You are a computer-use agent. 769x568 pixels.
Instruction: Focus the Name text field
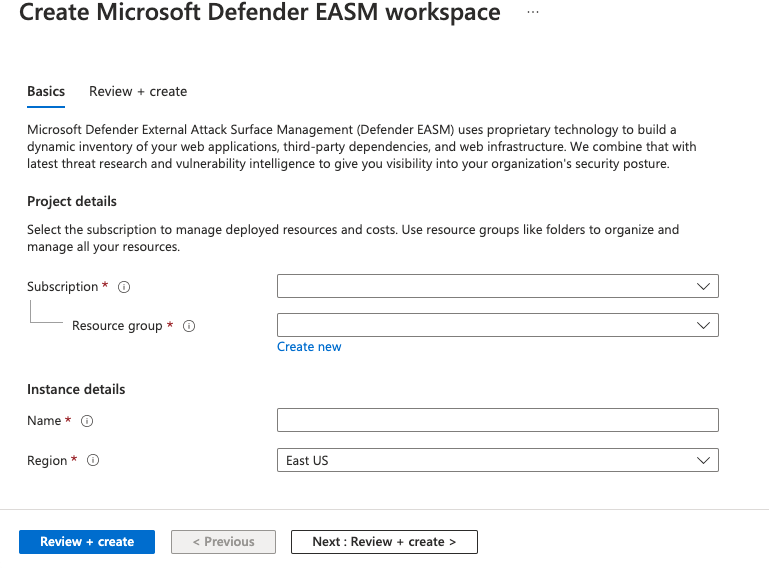coord(497,420)
